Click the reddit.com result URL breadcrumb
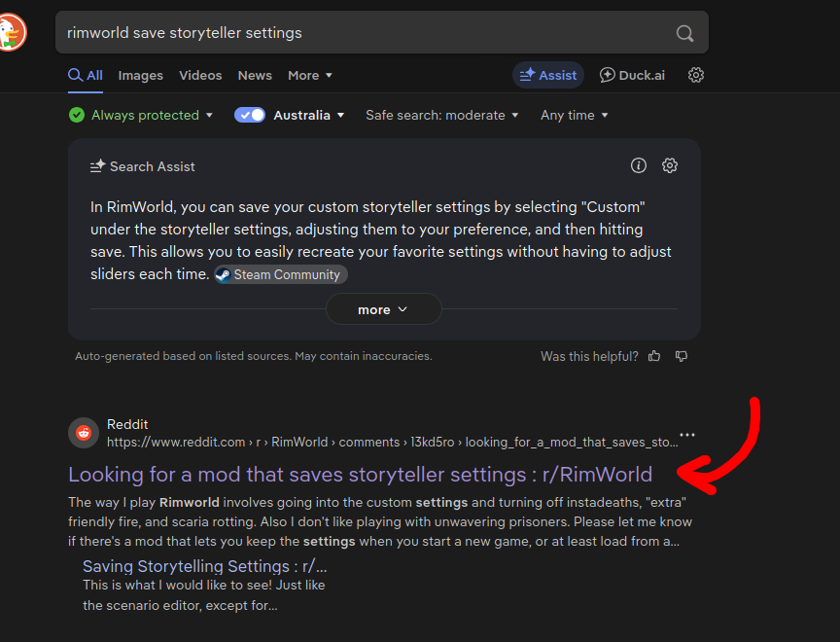The image size is (840, 642). coord(392,443)
